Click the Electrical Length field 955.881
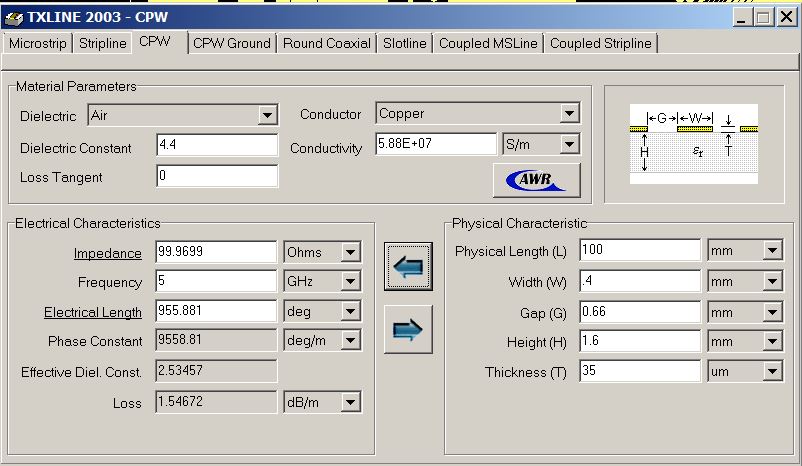This screenshot has height=466, width=802. pyautogui.click(x=216, y=311)
